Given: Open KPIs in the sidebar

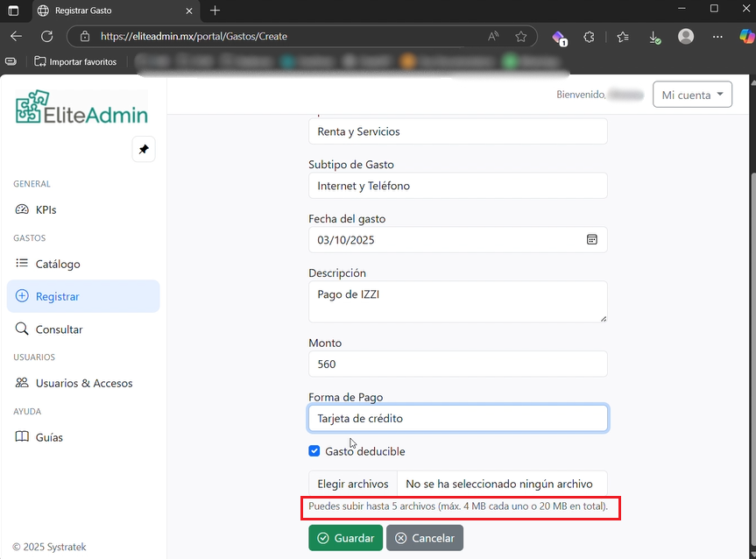Looking at the screenshot, I should pyautogui.click(x=46, y=210).
